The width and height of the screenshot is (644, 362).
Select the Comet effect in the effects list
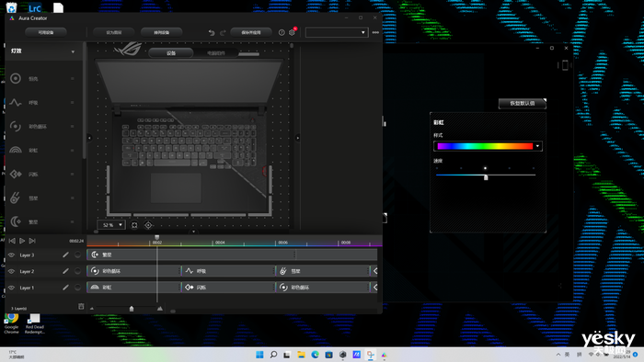coord(16,198)
